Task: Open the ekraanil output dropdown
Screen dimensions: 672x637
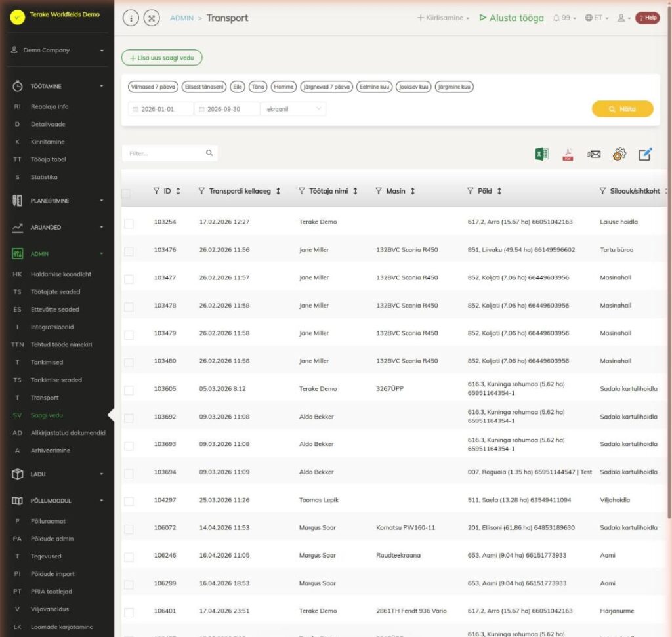Action: pyautogui.click(x=293, y=110)
